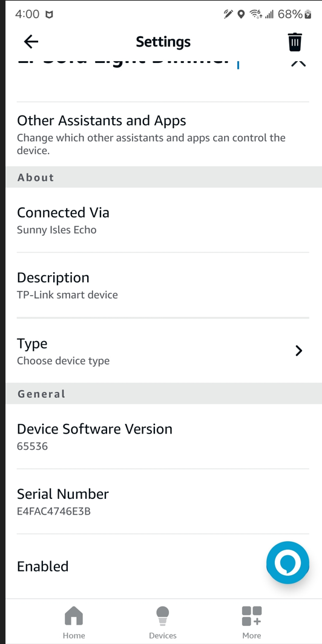This screenshot has width=322, height=644.
Task: Collapse the device name edit chevron
Action: tap(298, 63)
